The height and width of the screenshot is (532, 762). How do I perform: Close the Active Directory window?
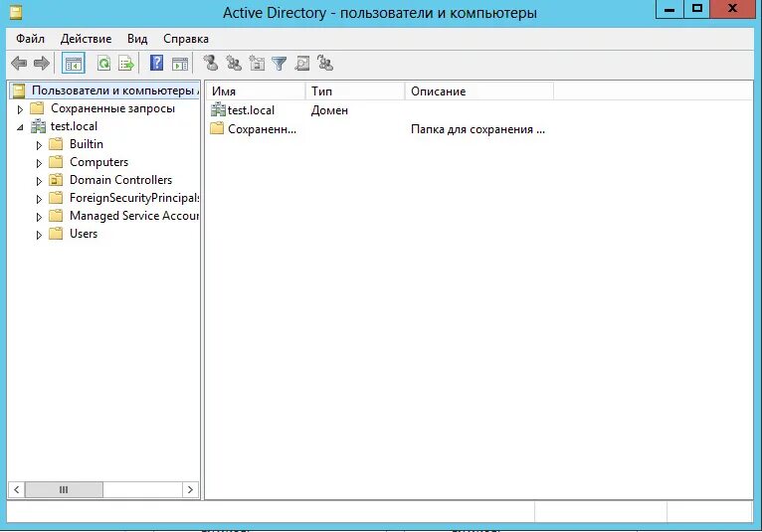click(x=733, y=9)
